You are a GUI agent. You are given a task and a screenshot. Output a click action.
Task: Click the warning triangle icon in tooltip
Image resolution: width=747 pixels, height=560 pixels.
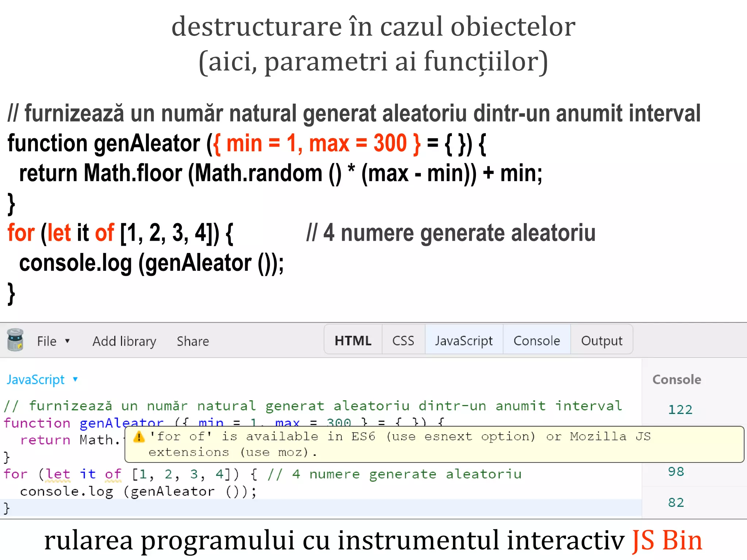[139, 437]
